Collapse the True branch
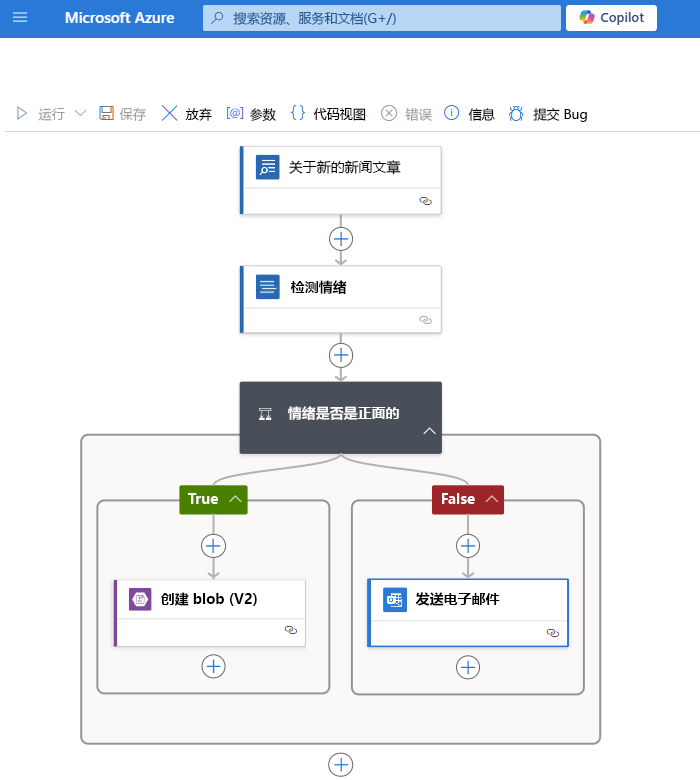Screen dimensions: 700x780 [235, 499]
